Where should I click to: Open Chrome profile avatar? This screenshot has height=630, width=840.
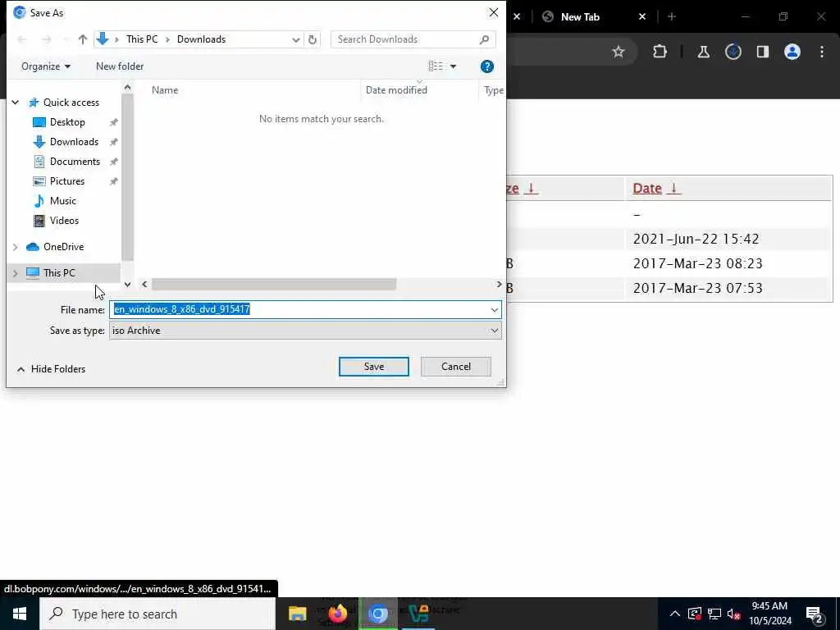(x=792, y=52)
